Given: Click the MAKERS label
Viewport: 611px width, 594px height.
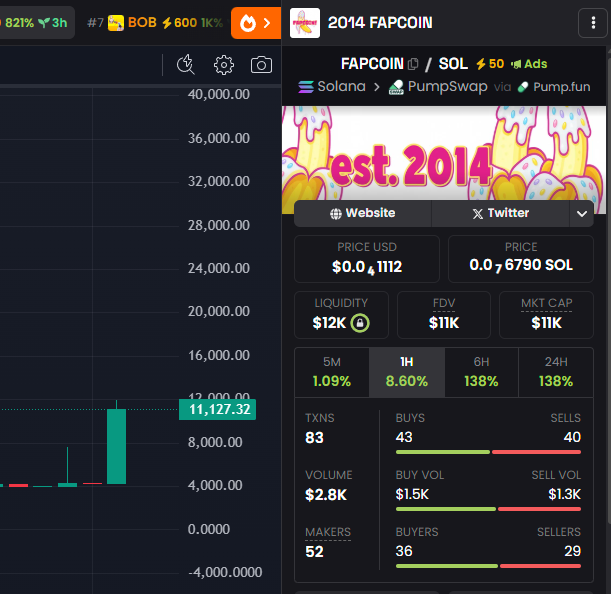Looking at the screenshot, I should [x=328, y=532].
